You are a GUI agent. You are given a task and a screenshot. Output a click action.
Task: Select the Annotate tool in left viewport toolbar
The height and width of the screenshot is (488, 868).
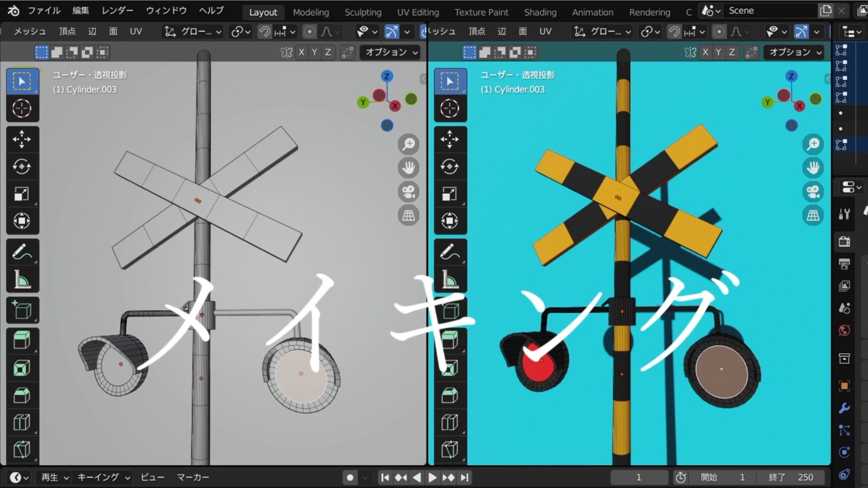[x=22, y=252]
